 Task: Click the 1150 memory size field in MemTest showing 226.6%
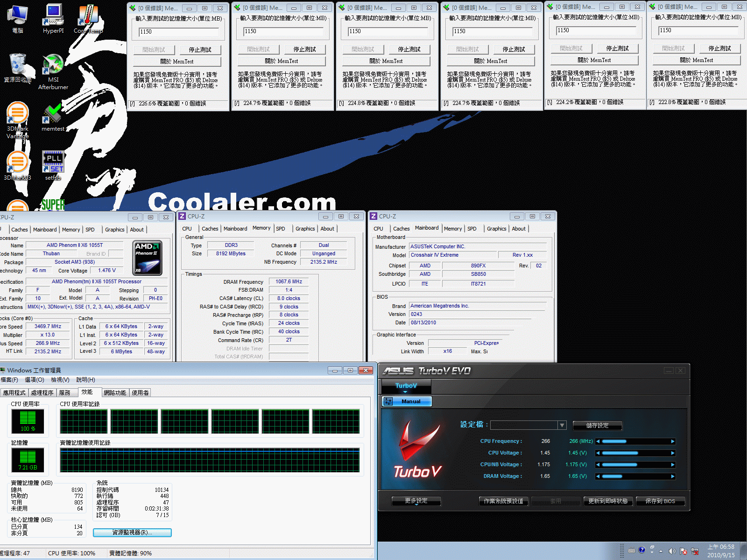coord(179,32)
